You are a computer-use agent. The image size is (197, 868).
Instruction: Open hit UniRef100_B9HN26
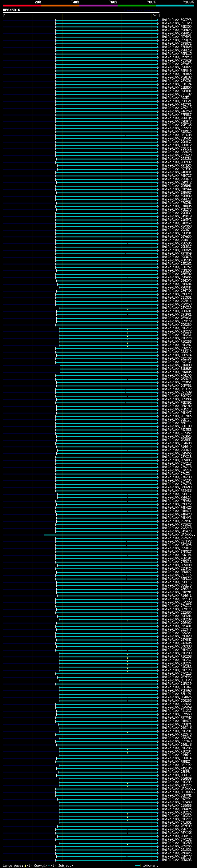(x=176, y=30)
